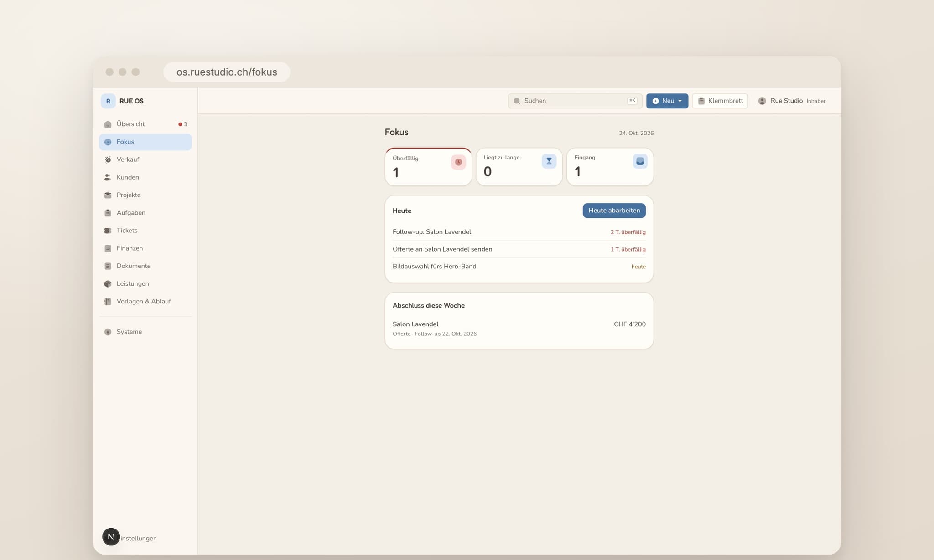
Task: Go to Verkauf section label
Action: [128, 160]
